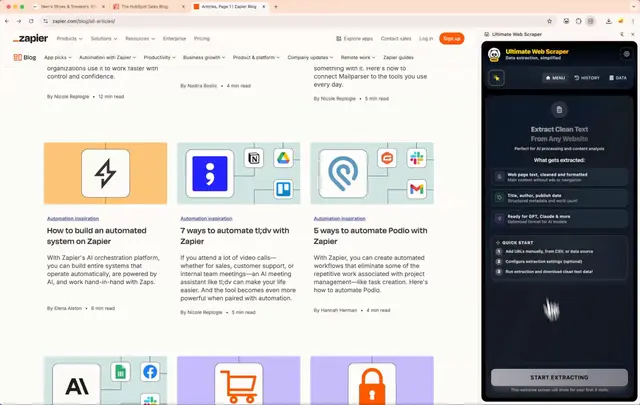Click the element picker cursor icon
This screenshot has width=640, height=405.
497,78
